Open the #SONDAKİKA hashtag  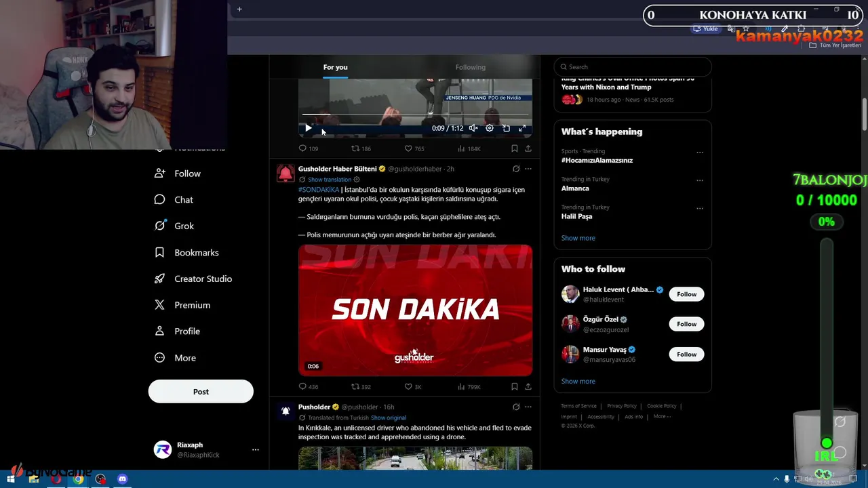click(x=319, y=190)
